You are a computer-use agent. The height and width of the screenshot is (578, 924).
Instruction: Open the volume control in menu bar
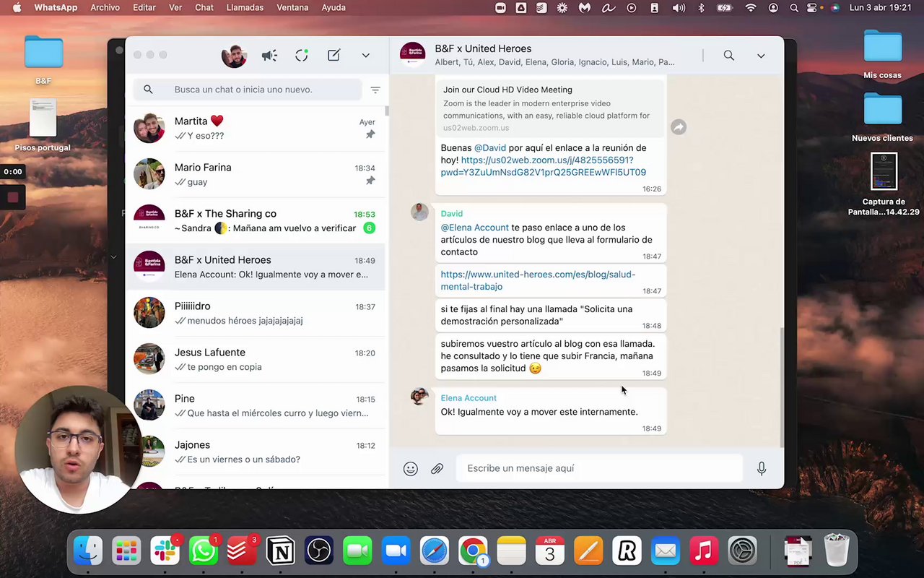click(679, 8)
